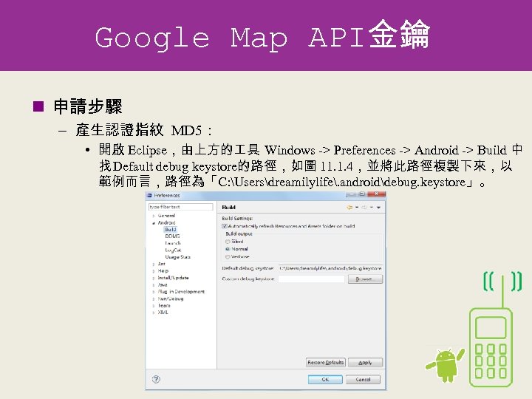The image size is (532, 399).
Task: Open the forward history dropdown arrow
Action: 372,208
